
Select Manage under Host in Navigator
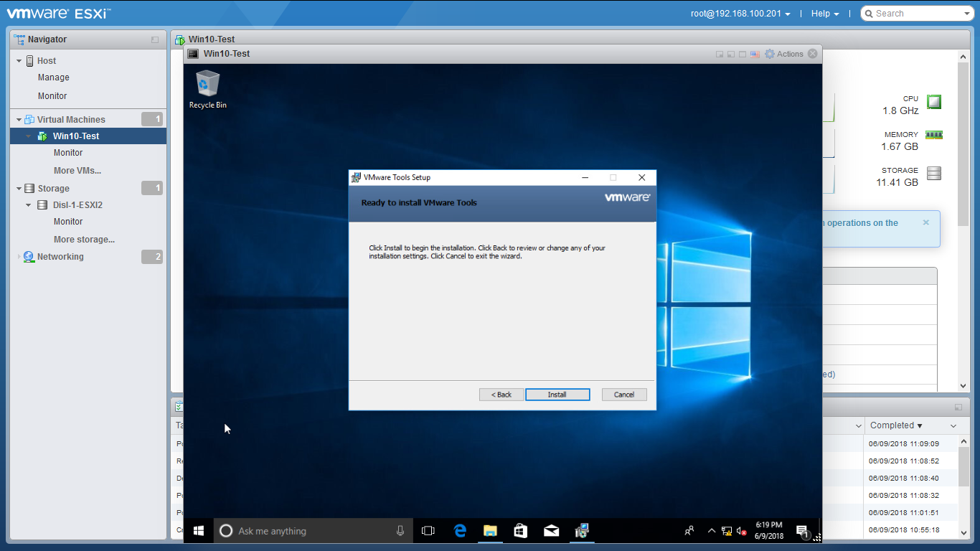tap(54, 77)
